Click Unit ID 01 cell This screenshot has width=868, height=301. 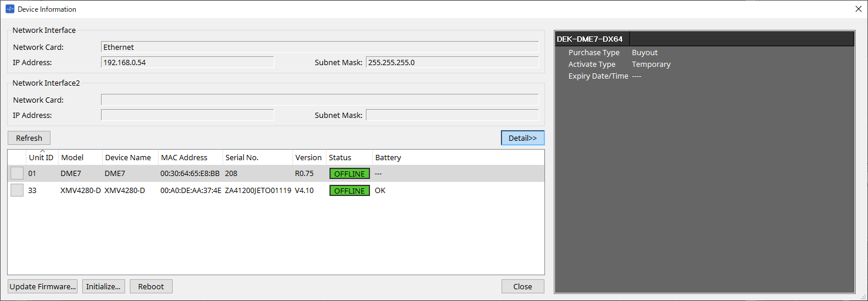[32, 174]
